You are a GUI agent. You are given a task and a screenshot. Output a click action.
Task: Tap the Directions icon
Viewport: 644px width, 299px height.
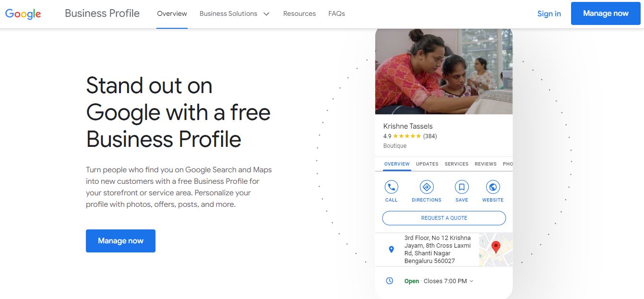(x=427, y=187)
